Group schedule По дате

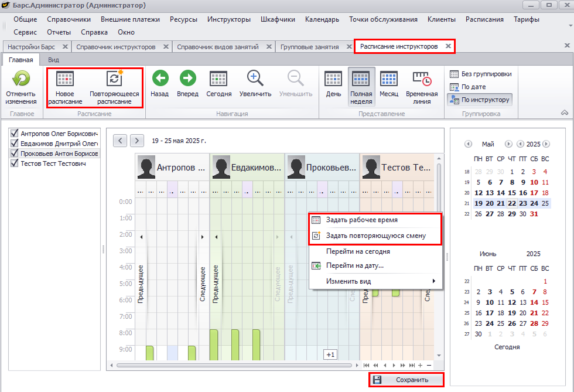click(x=468, y=87)
